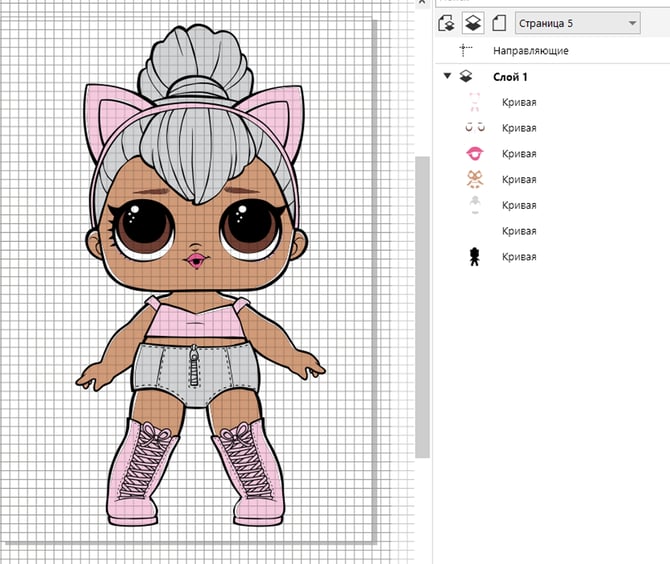This screenshot has width=670, height=564.
Task: Open the Страница 5 page dropdown
Action: click(x=578, y=23)
